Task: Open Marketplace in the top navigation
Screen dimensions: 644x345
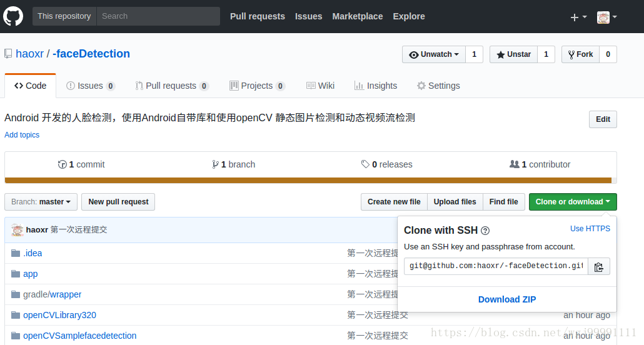Action: coord(357,16)
